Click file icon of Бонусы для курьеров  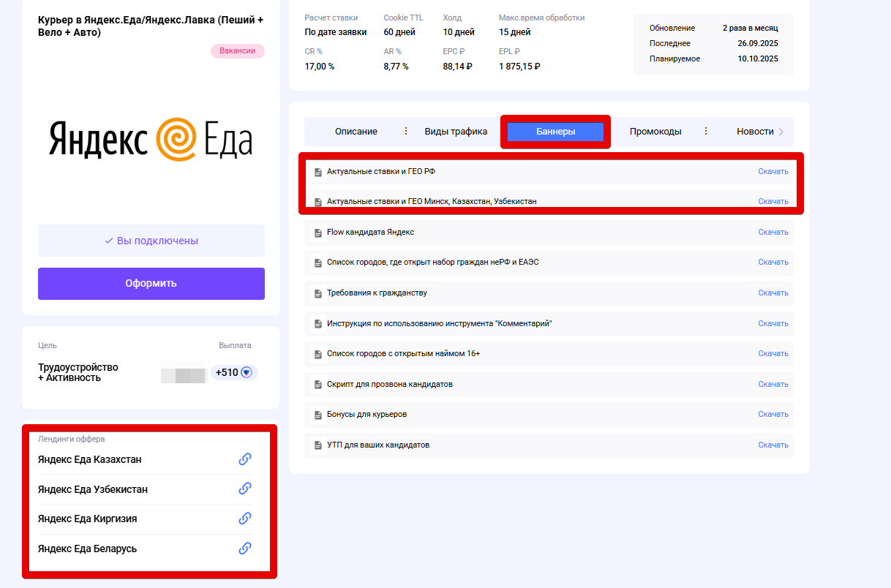pos(317,415)
